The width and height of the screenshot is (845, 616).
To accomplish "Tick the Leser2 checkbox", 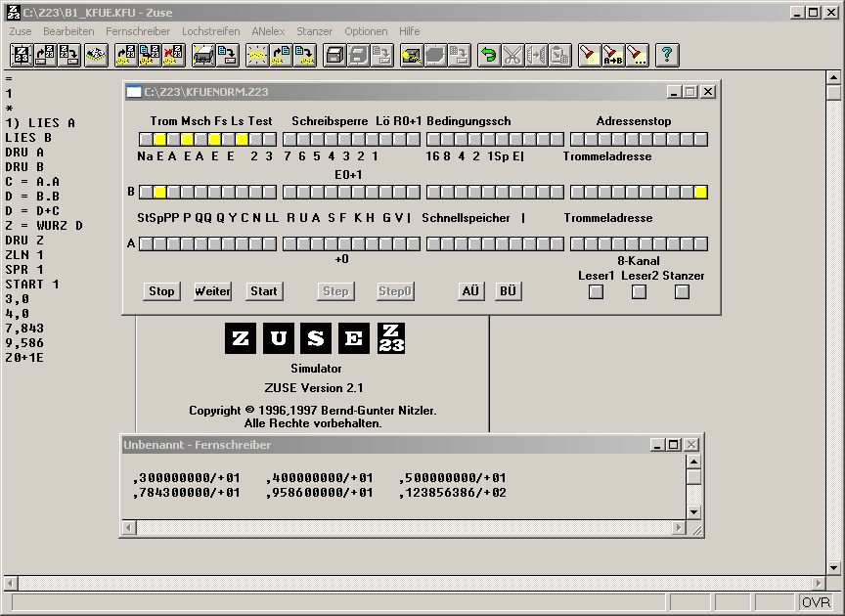I will [x=640, y=291].
